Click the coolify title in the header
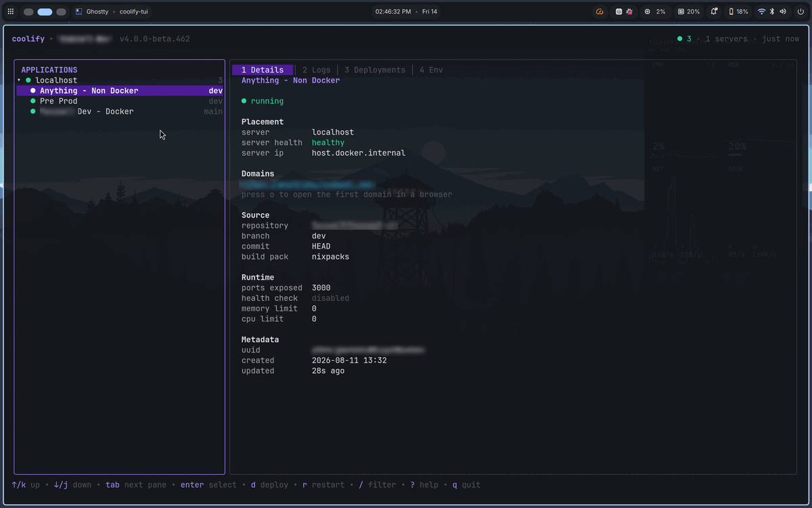Viewport: 812px width, 508px height. 28,39
